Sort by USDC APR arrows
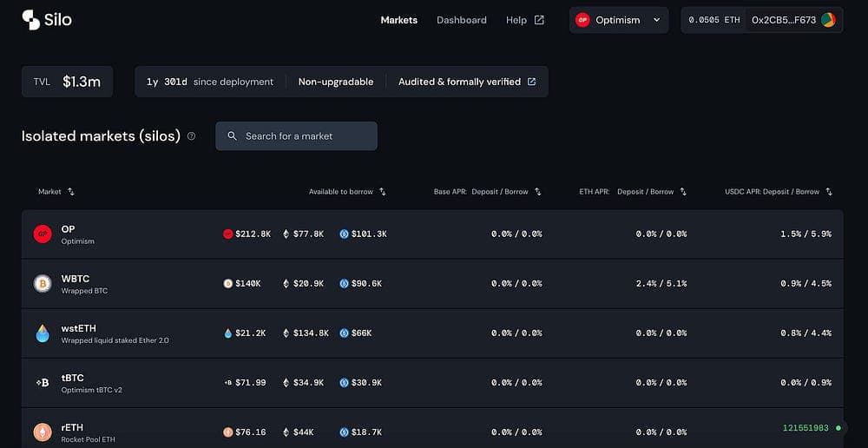The image size is (868, 448). [x=829, y=192]
